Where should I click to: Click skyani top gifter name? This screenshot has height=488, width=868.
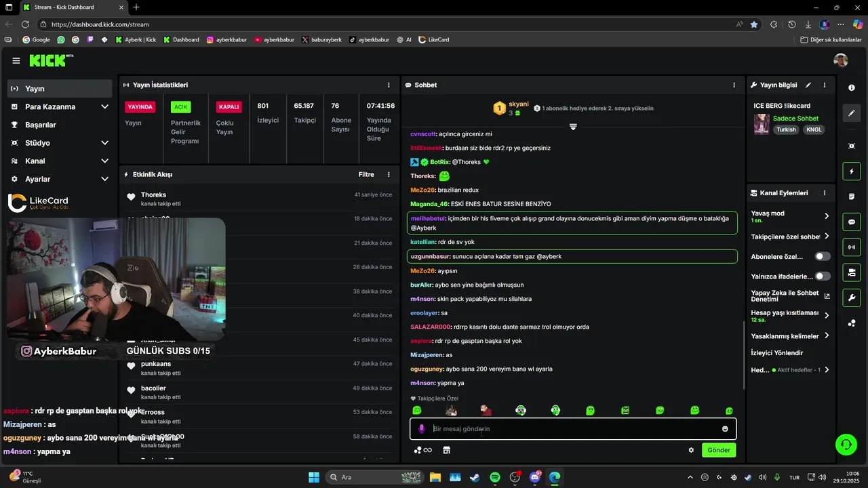(519, 104)
